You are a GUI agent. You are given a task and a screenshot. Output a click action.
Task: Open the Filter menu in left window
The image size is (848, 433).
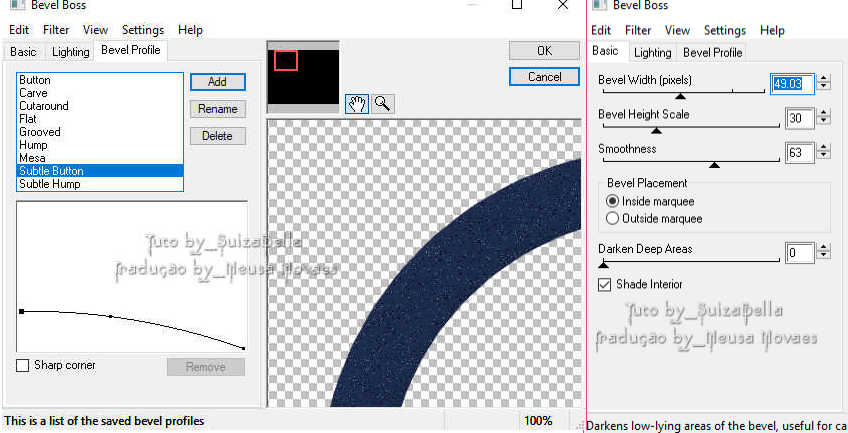pos(56,30)
